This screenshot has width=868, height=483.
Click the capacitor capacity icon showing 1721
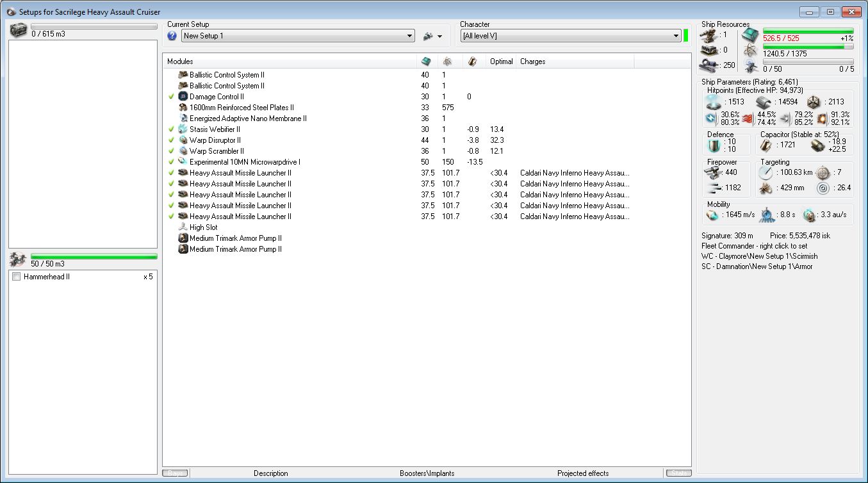pyautogui.click(x=765, y=145)
